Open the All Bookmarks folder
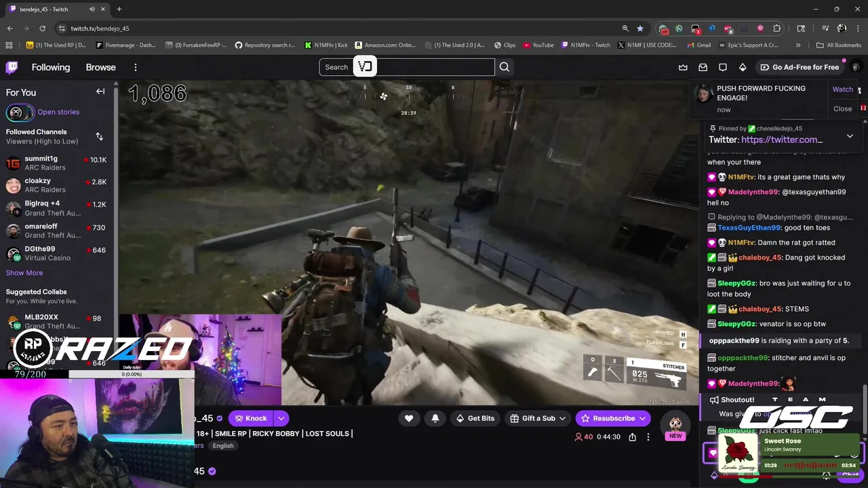This screenshot has width=868, height=488. point(839,45)
